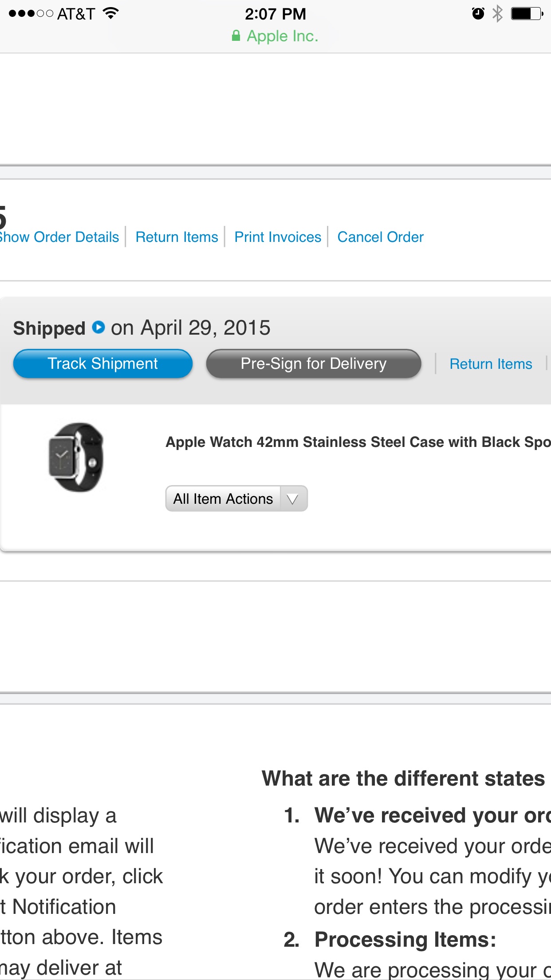Click Return Items link beside Pre-Sign button

[x=491, y=364]
